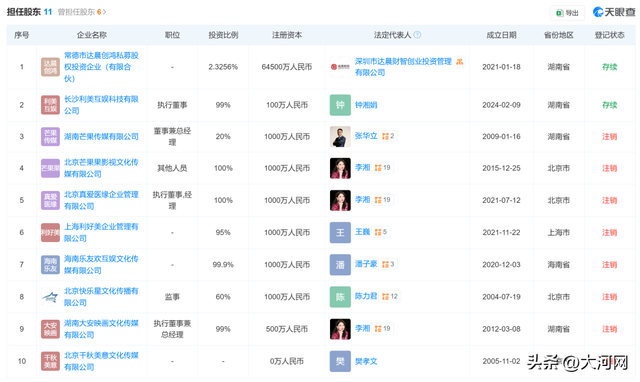The width and height of the screenshot is (640, 382).
Task: Open the 天眼查 logo
Action: [x=614, y=12]
